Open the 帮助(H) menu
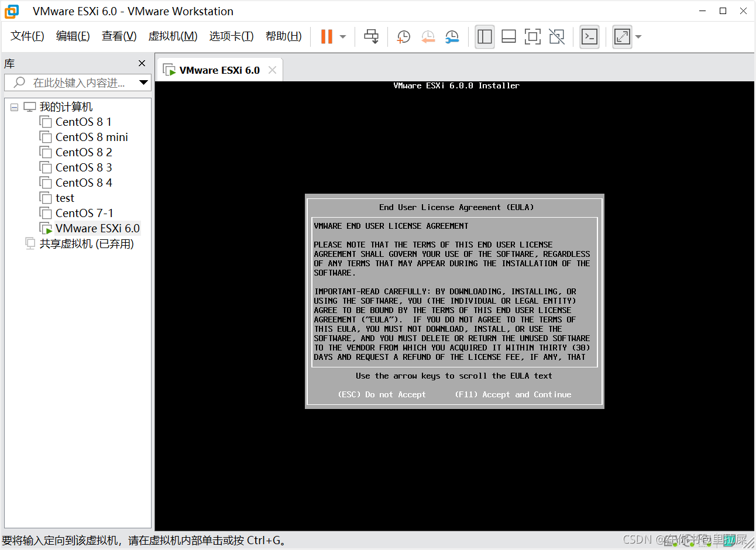This screenshot has width=756, height=550. tap(283, 36)
